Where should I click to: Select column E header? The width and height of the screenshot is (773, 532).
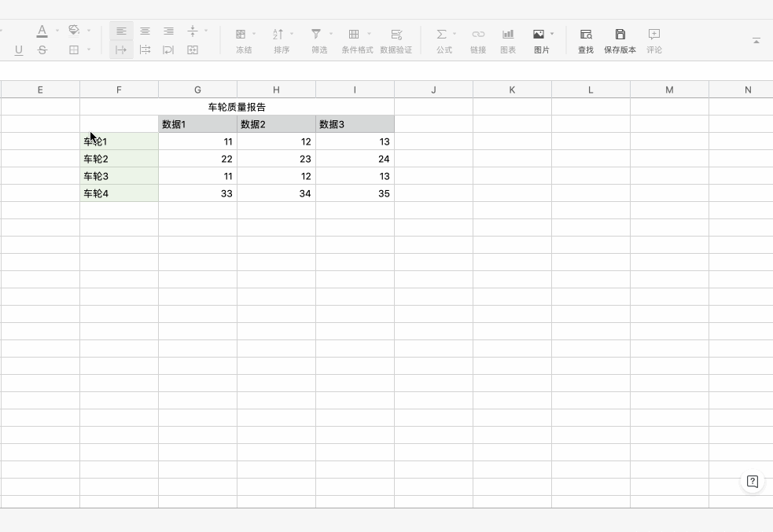click(x=40, y=90)
